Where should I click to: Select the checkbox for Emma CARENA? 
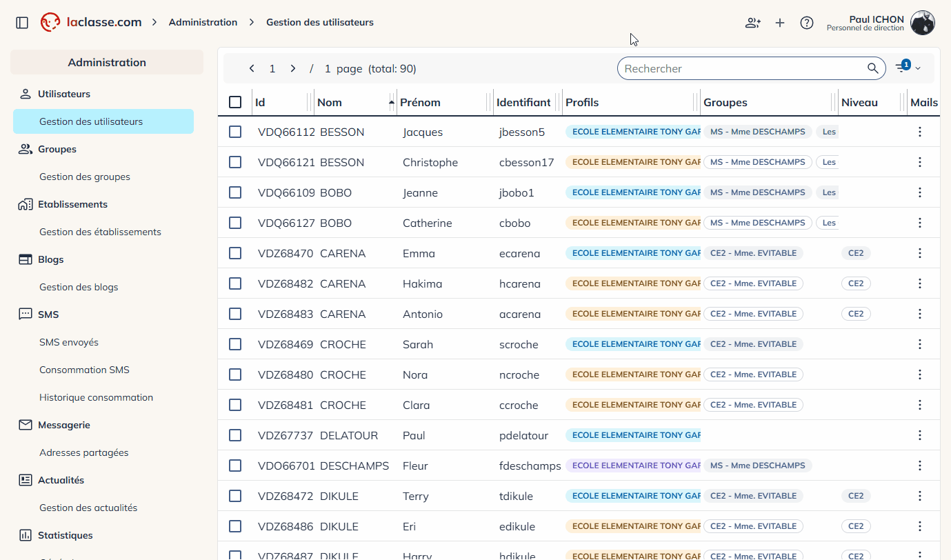tap(235, 253)
